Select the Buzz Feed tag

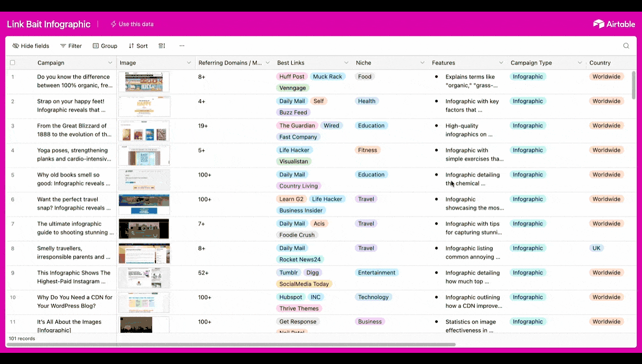tap(293, 112)
